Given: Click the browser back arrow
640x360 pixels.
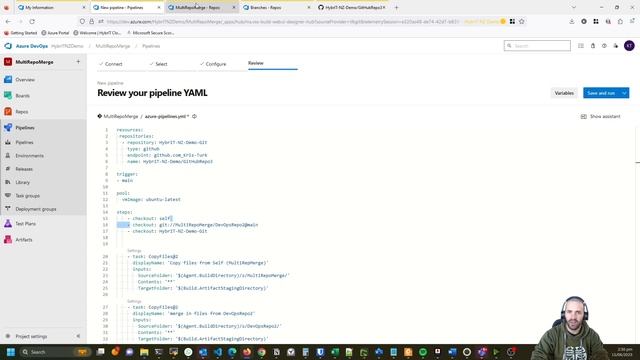Looking at the screenshot, I should [8, 21].
